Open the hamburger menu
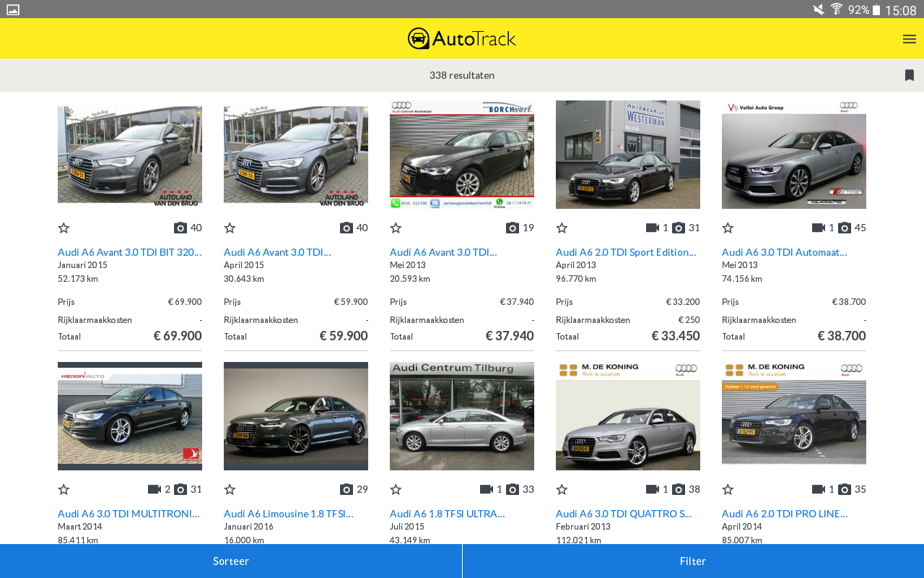This screenshot has width=924, height=578. coord(909,38)
